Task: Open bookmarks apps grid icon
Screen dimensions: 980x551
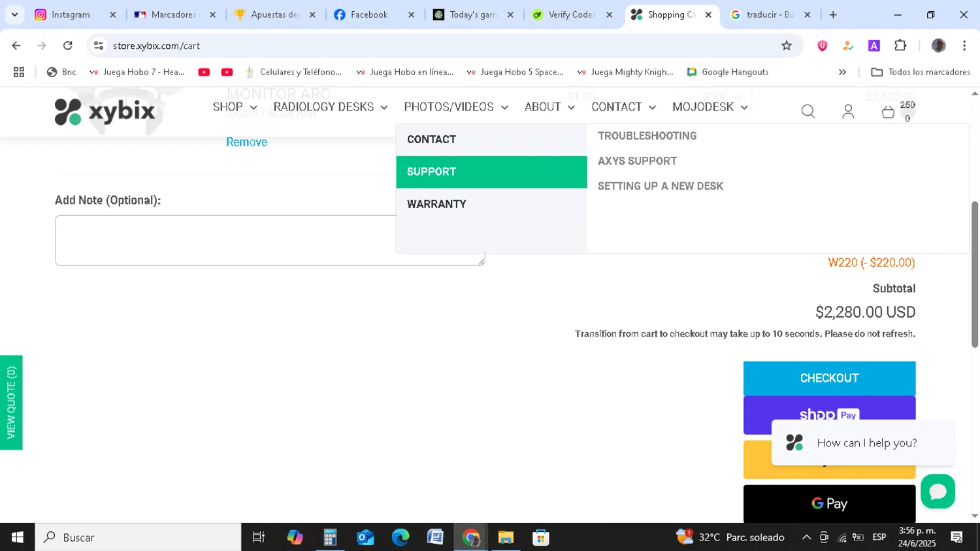Action: point(19,72)
